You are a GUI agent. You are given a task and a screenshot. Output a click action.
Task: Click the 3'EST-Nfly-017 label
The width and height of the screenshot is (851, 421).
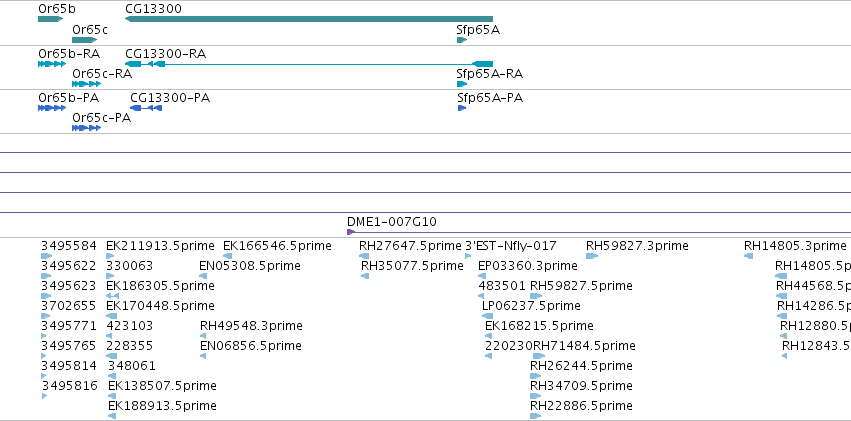(511, 246)
